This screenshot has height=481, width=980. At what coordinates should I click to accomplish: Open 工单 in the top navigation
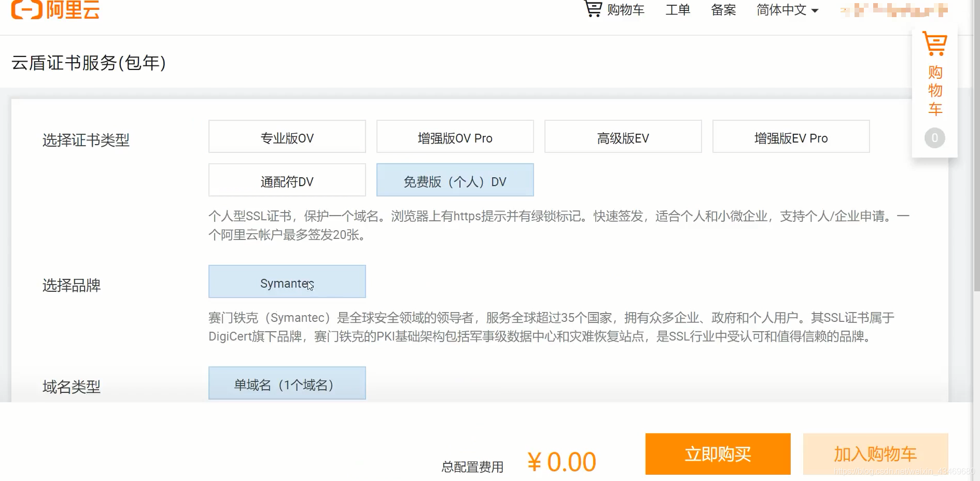(x=678, y=10)
